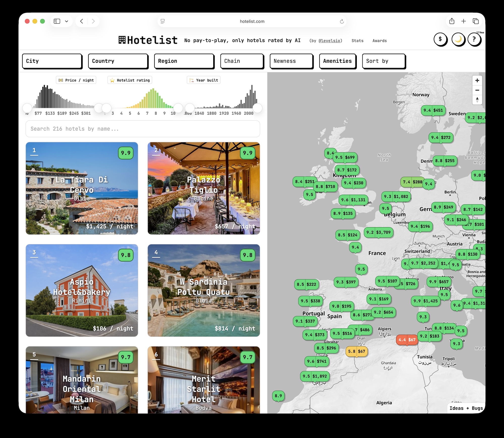504x438 pixels.
Task: Open the Stats page
Action: coord(358,41)
